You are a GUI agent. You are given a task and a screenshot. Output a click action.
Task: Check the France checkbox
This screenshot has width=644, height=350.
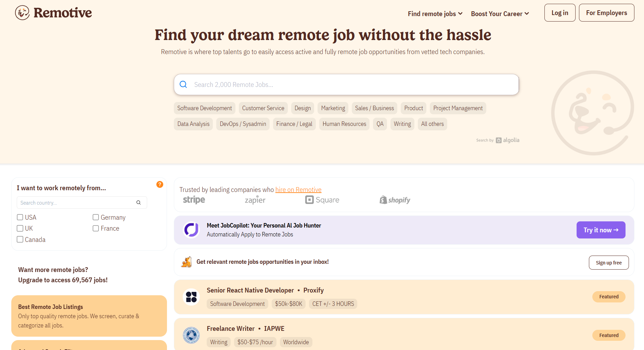[x=96, y=228]
